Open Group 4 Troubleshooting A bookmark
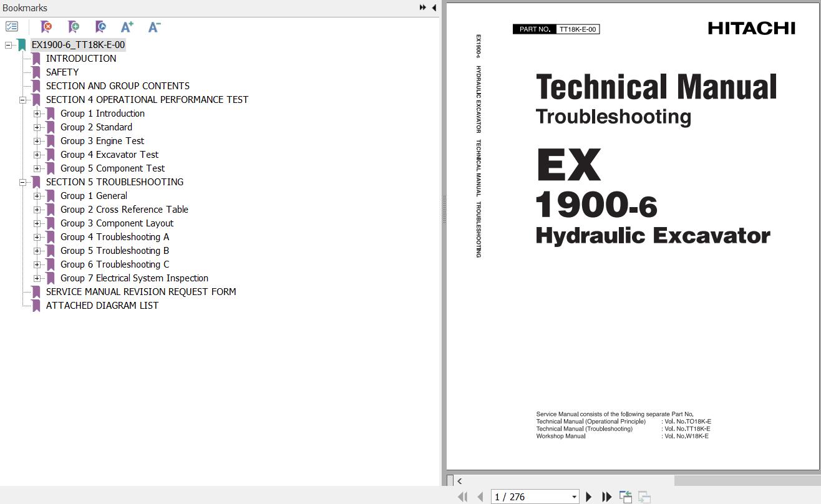 (115, 237)
